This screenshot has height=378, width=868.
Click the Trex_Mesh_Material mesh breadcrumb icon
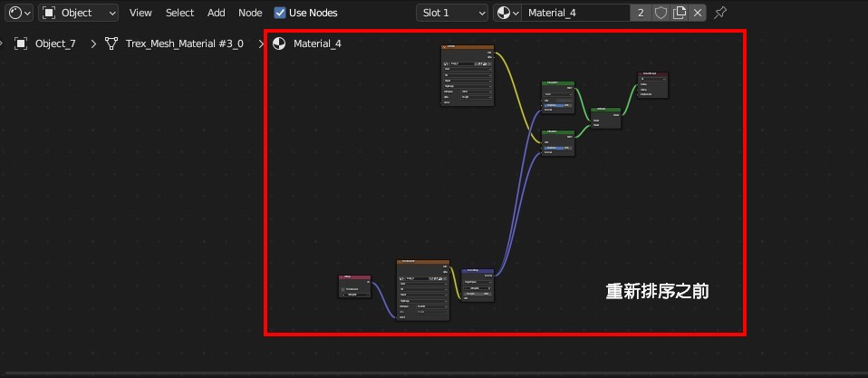(x=111, y=44)
